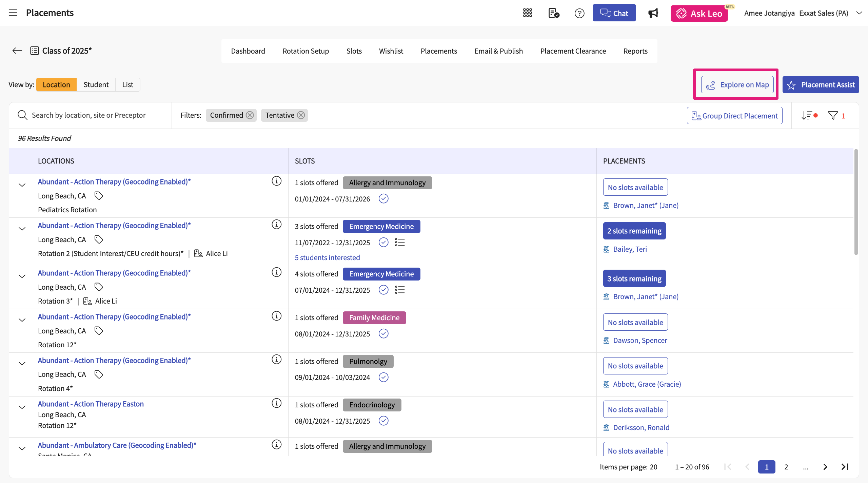Screen dimensions: 868x483
Task: Open the Rotation Setup tab
Action: pos(305,51)
